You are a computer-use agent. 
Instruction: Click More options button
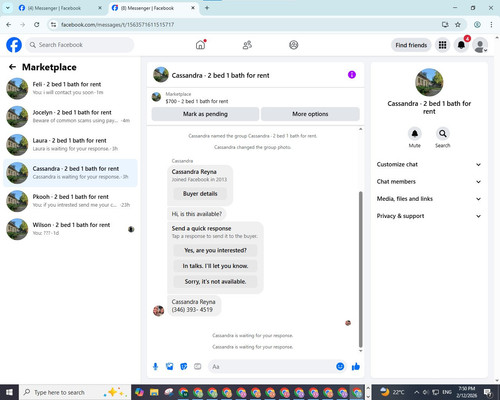pyautogui.click(x=310, y=114)
